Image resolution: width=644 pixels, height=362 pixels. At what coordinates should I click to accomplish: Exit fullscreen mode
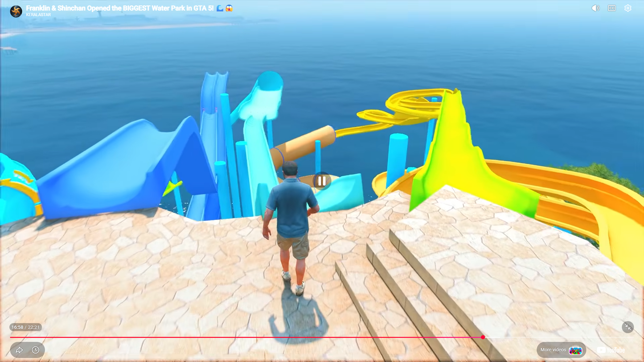(x=628, y=327)
